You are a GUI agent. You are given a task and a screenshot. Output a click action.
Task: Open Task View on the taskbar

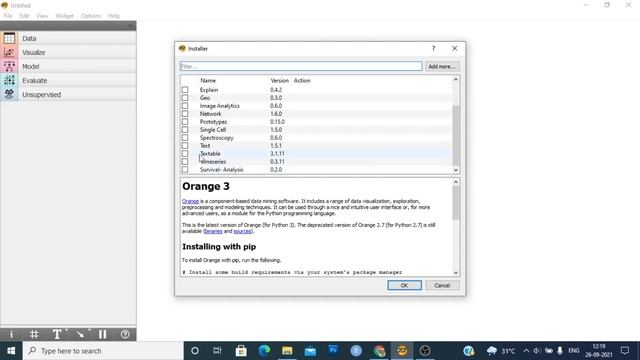point(218,351)
